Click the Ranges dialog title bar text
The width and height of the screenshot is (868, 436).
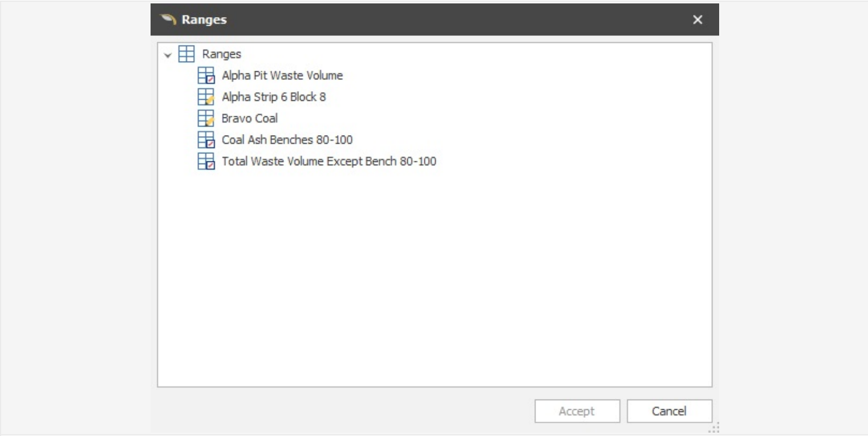(204, 19)
